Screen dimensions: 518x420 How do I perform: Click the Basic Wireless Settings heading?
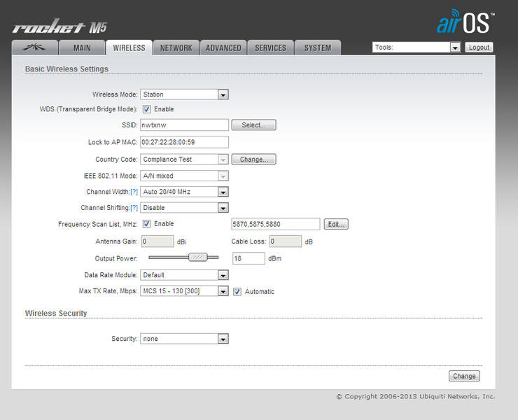(66, 69)
